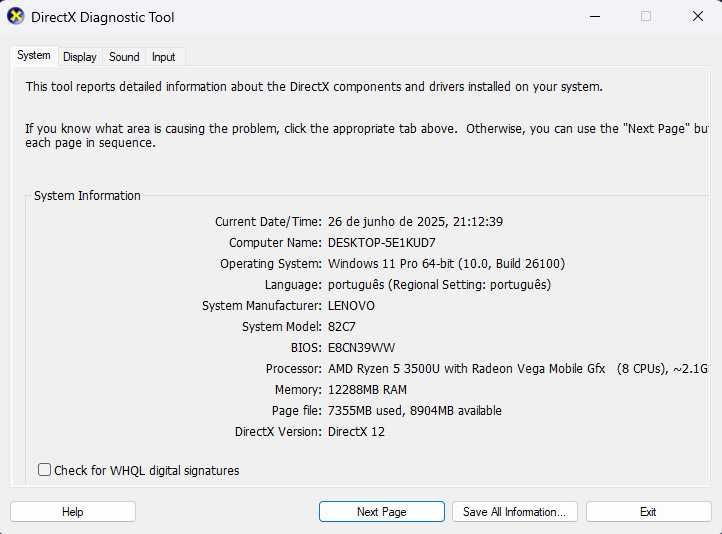
Task: Click the DirectX Diagnostic Tool title text
Action: click(x=103, y=17)
